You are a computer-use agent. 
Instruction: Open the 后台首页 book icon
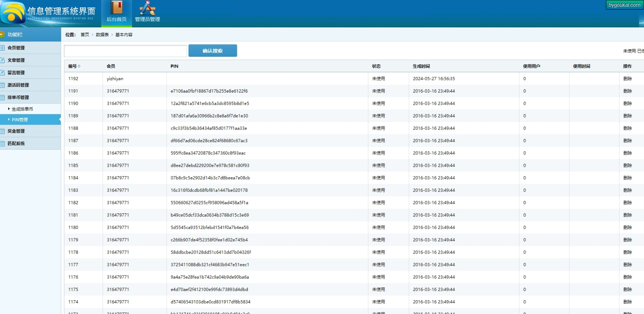(x=117, y=8)
